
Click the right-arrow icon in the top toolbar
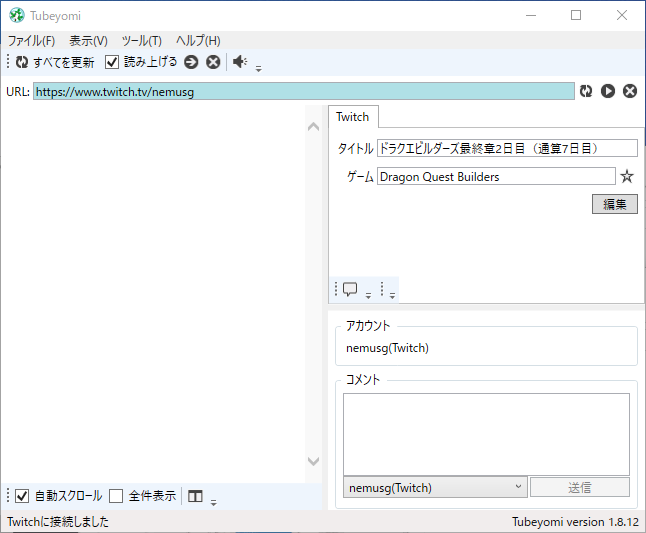pos(192,62)
